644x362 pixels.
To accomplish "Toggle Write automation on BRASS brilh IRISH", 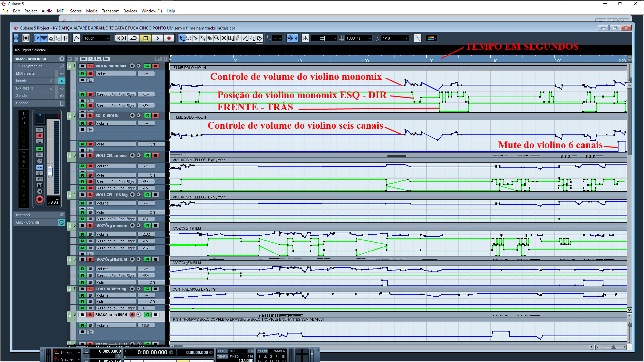I will [x=156, y=315].
